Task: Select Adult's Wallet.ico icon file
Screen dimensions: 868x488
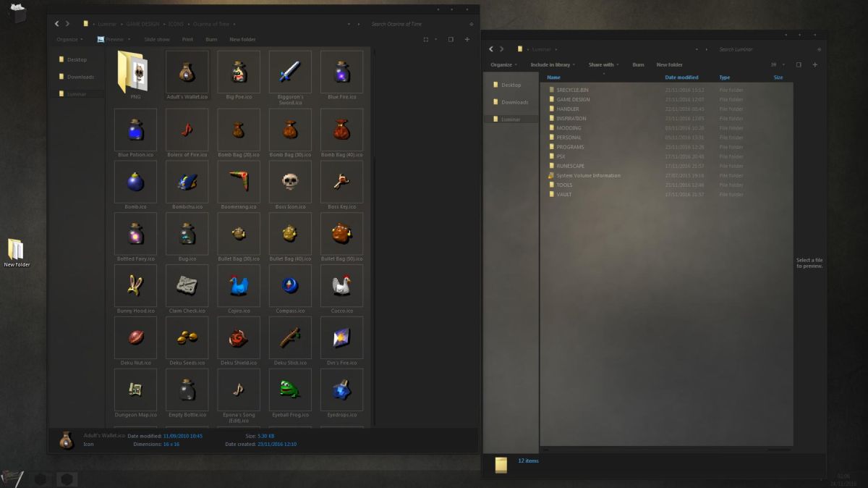Action: coord(187,75)
